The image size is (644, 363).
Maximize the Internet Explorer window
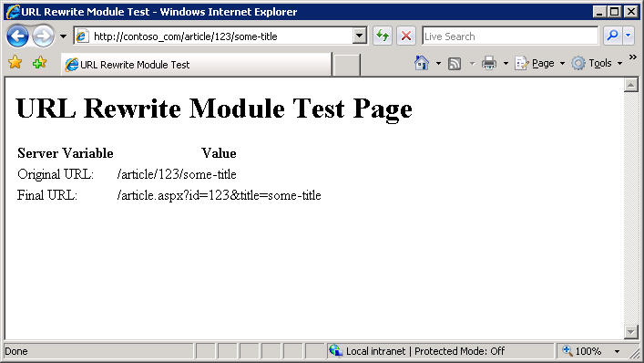[x=615, y=12]
